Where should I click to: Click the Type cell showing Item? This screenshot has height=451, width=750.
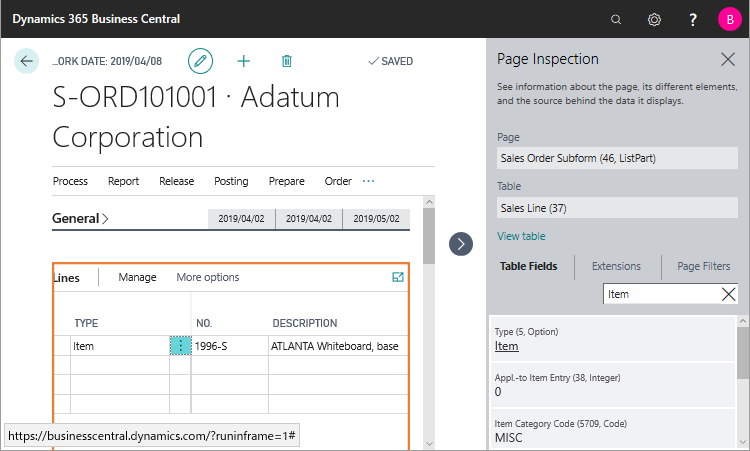click(x=120, y=346)
